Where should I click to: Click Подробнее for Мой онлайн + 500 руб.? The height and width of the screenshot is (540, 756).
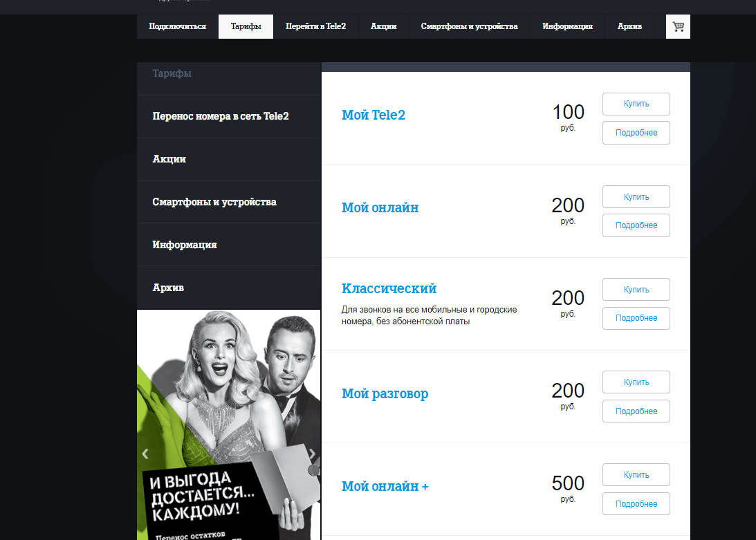(636, 503)
